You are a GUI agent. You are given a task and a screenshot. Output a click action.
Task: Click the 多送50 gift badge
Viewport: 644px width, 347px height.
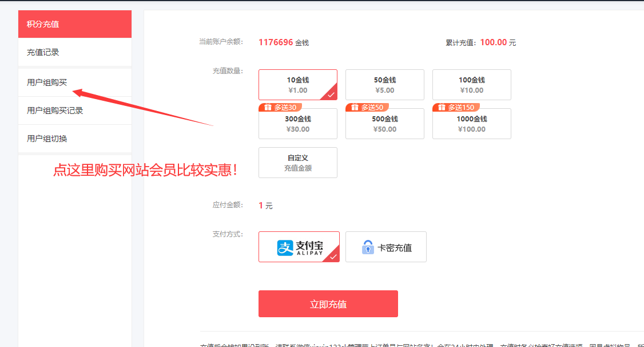367,107
